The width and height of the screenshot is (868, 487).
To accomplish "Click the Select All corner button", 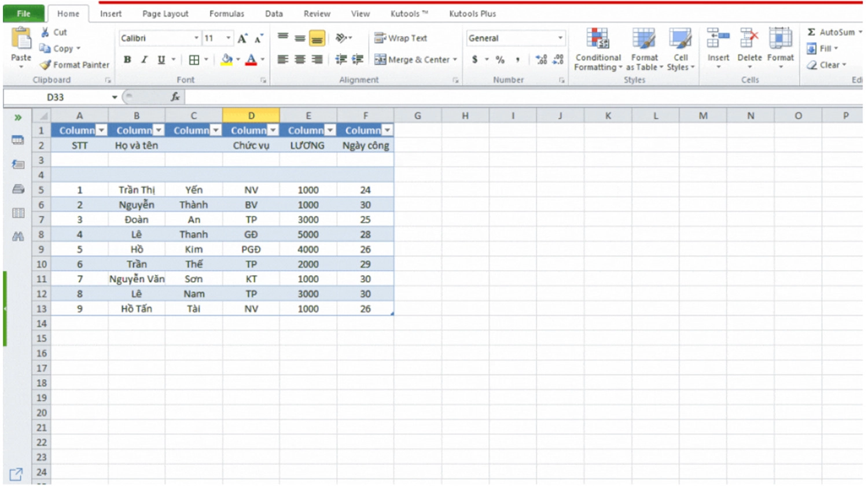I will coord(42,116).
